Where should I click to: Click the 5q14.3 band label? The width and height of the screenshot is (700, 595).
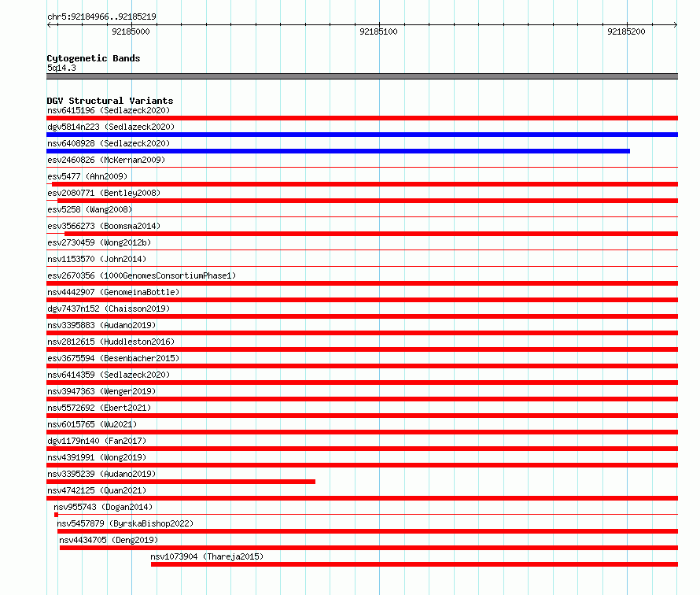(x=61, y=68)
